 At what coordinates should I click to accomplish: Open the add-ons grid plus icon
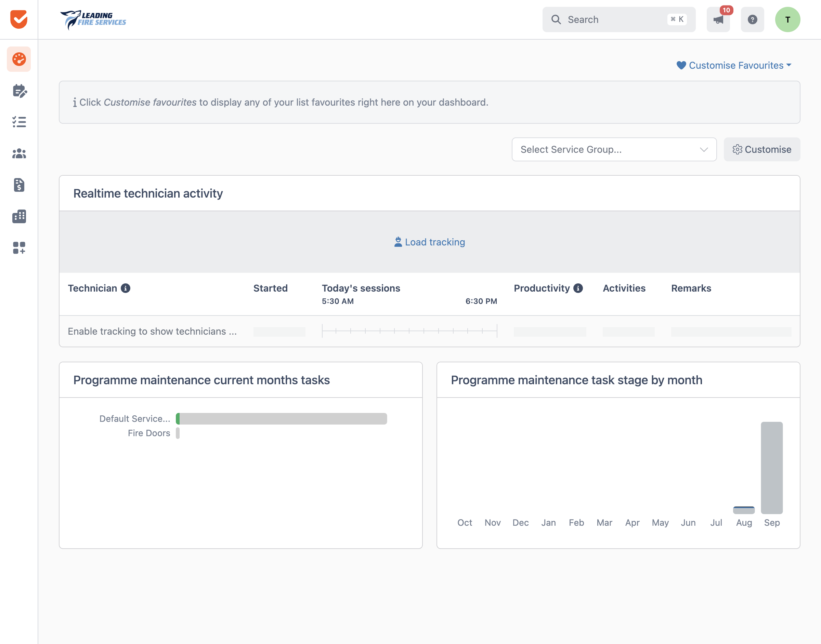pos(19,248)
